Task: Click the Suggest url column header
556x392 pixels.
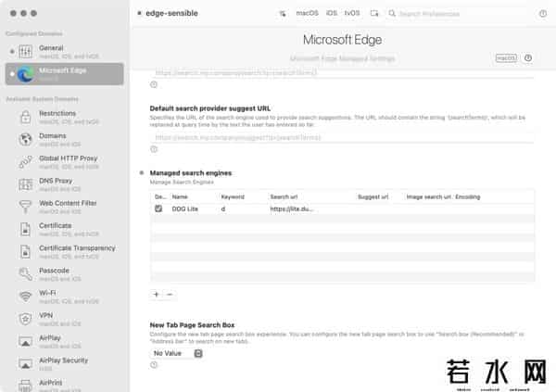Action: coord(373,196)
